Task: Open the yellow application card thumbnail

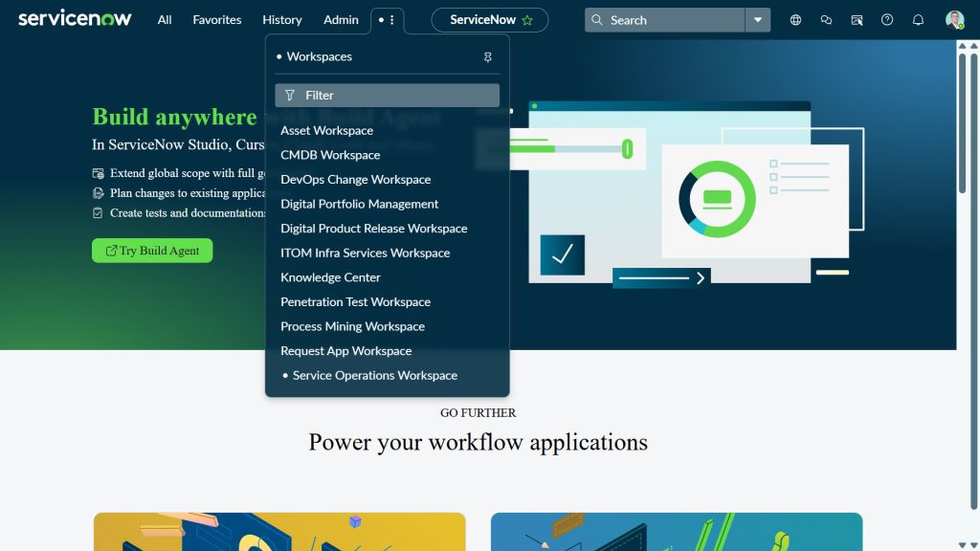Action: pyautogui.click(x=279, y=532)
